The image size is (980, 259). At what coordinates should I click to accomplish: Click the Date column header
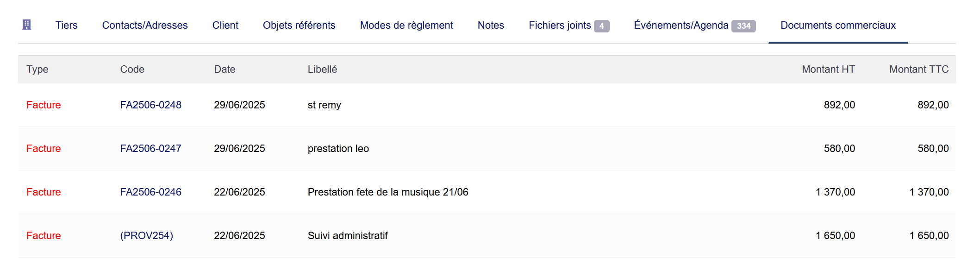225,69
